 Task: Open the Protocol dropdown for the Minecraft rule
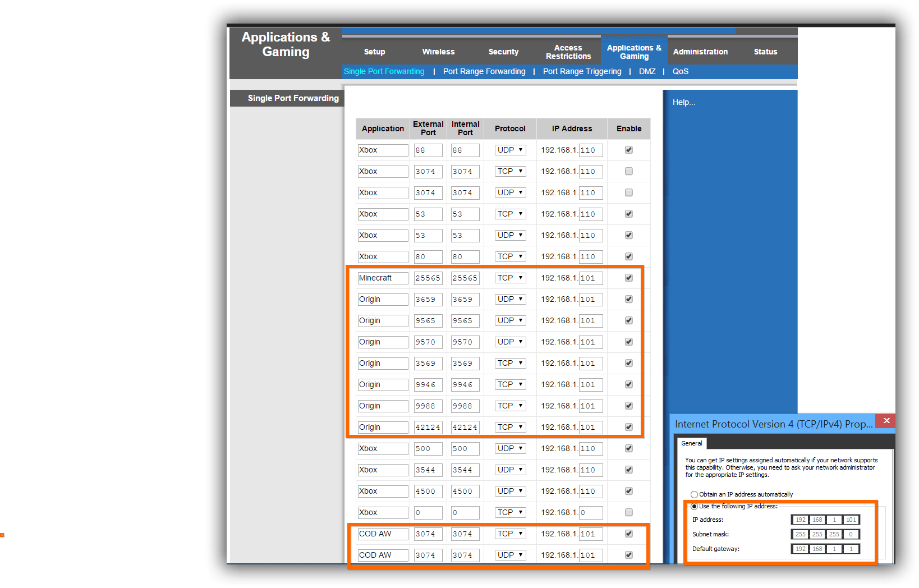(509, 278)
